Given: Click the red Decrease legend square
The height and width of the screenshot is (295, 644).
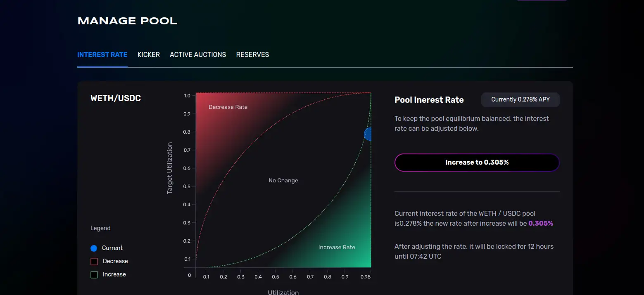Looking at the screenshot, I should 94,261.
